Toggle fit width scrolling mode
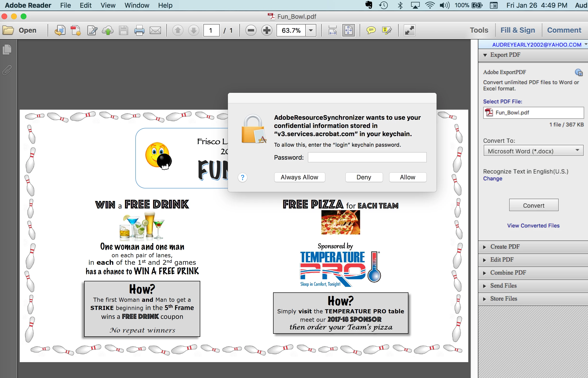 (x=332, y=31)
